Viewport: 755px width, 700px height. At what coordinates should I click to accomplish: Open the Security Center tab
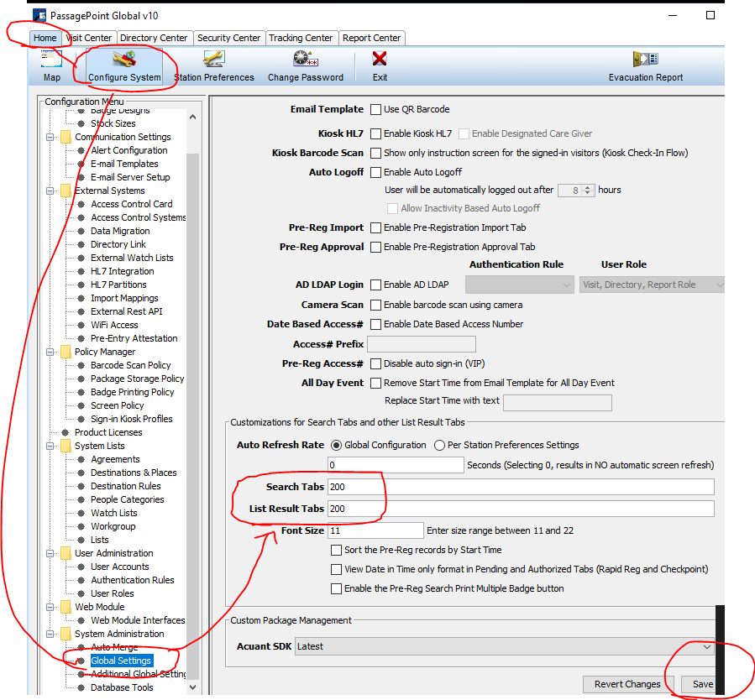click(x=228, y=38)
